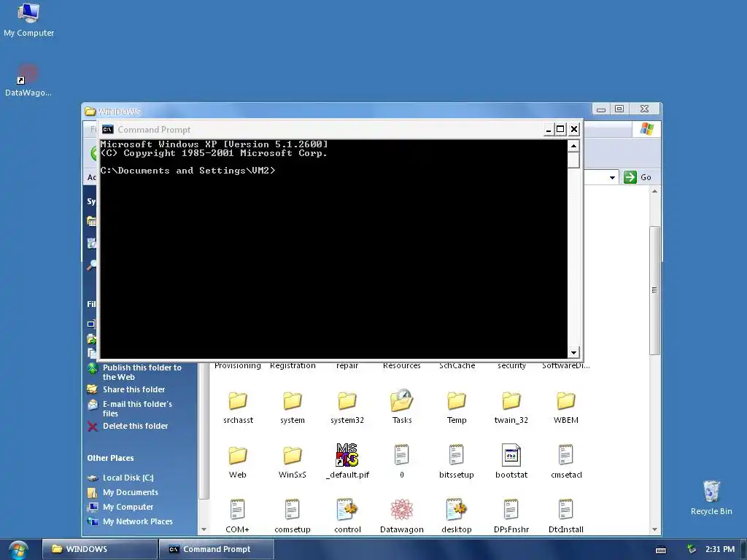747x560 pixels.
Task: Open the Web folder
Action: (237, 462)
